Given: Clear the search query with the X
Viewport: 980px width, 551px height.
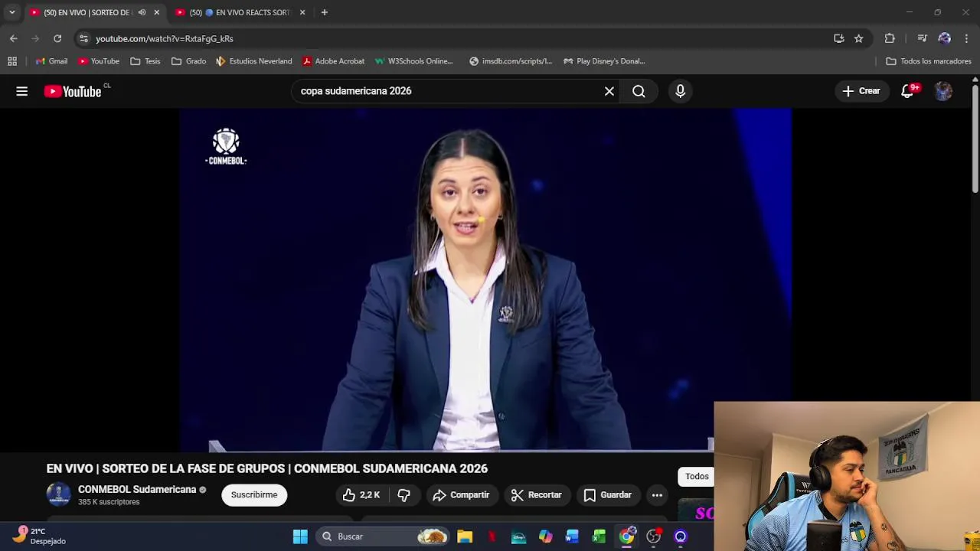Looking at the screenshot, I should click(x=609, y=91).
